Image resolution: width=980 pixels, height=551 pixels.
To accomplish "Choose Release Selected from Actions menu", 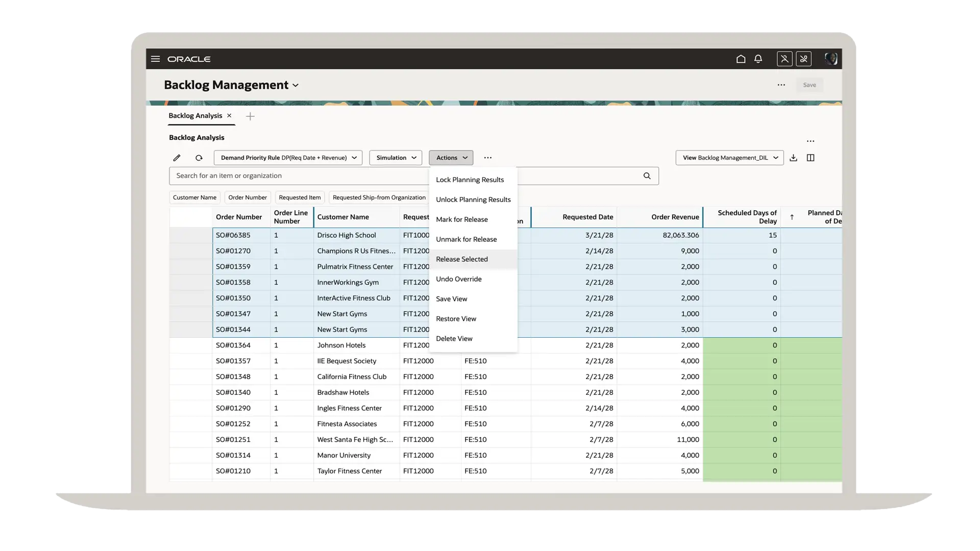I will coord(462,259).
